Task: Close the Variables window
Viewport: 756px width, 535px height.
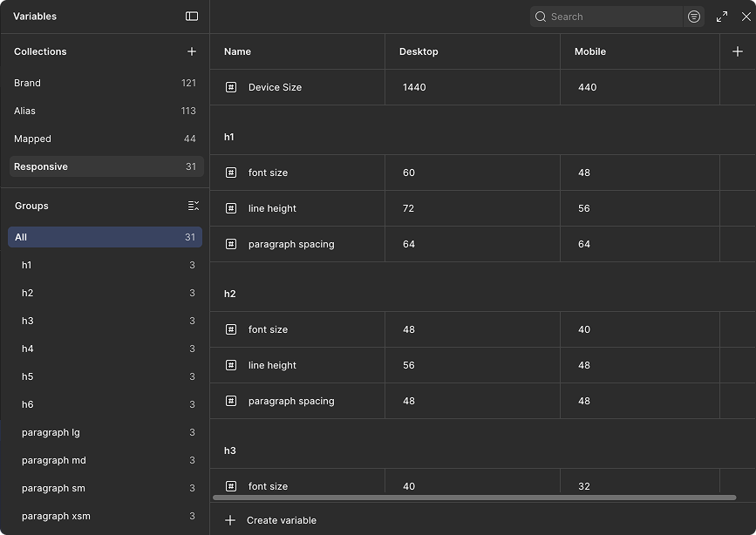Action: pos(746,17)
